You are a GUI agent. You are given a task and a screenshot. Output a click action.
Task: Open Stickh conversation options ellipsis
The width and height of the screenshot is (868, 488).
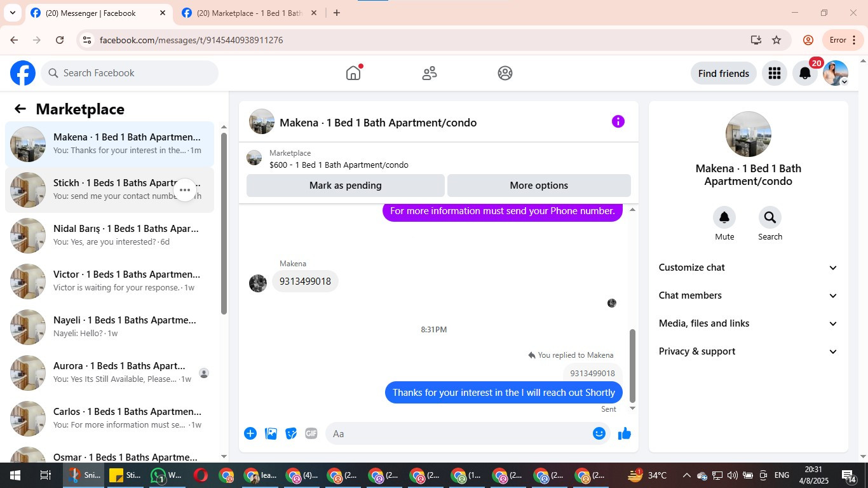(185, 190)
